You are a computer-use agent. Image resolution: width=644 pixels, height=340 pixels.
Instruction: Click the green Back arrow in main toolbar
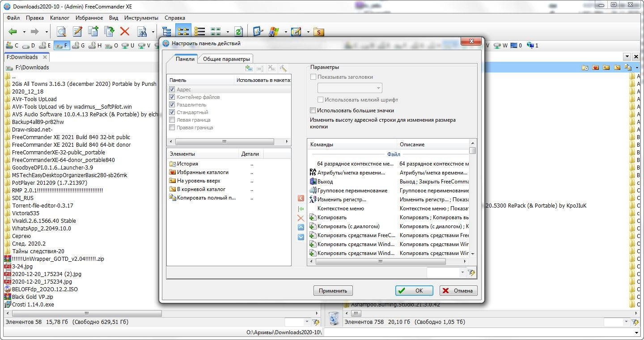13,32
